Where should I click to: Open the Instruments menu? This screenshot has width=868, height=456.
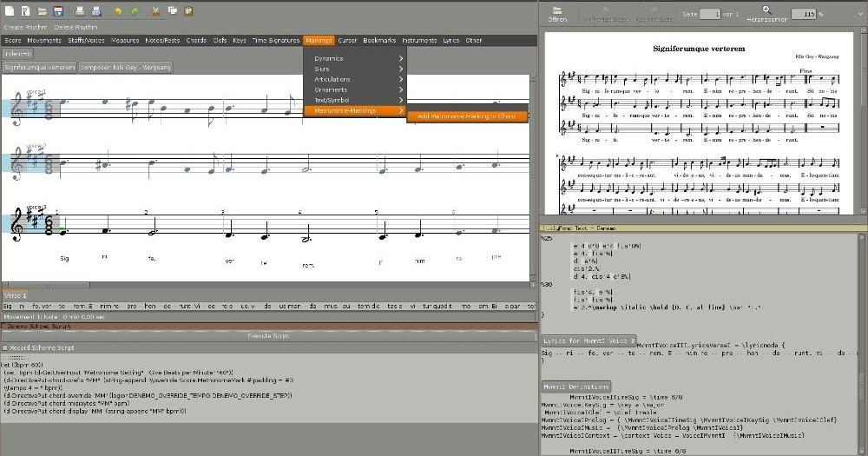point(419,41)
